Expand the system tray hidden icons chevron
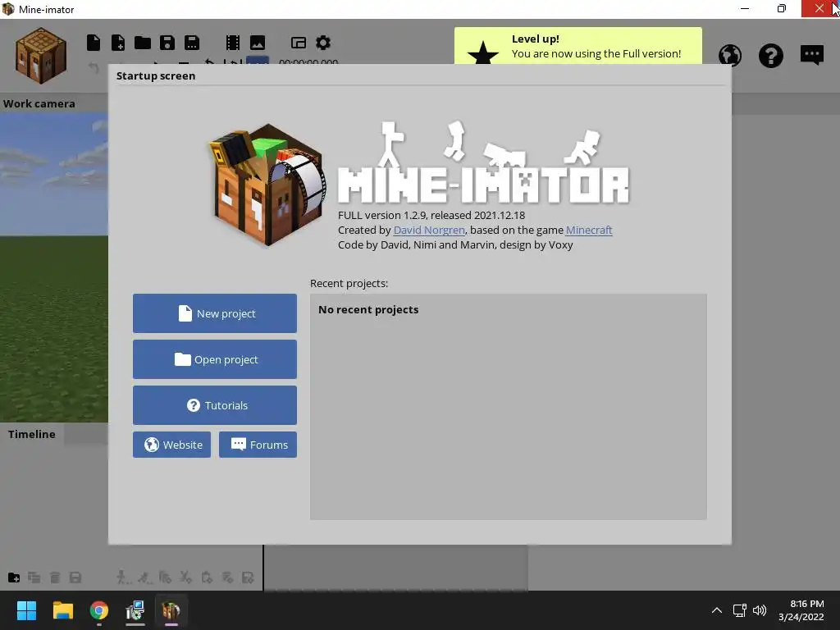840x630 pixels. point(717,610)
